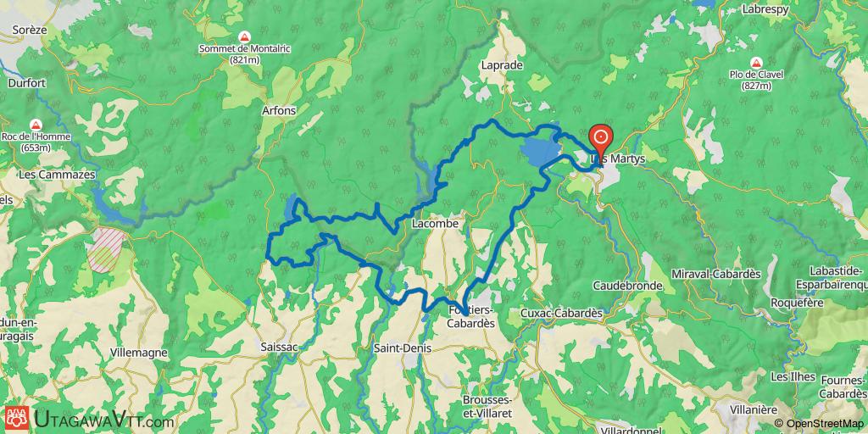
Task: Click the Cuxac-Cabardès town label
Action: point(561,313)
